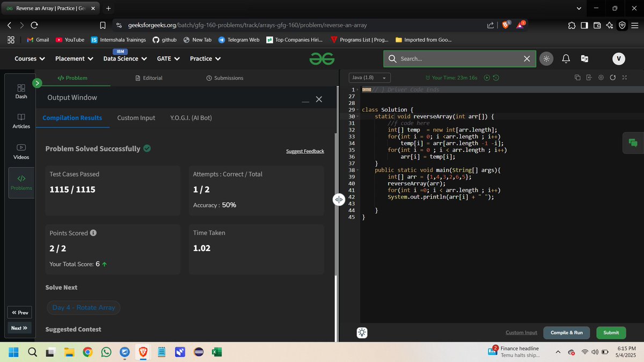Open the editor settings gear
This screenshot has width=644, height=362.
point(601,77)
